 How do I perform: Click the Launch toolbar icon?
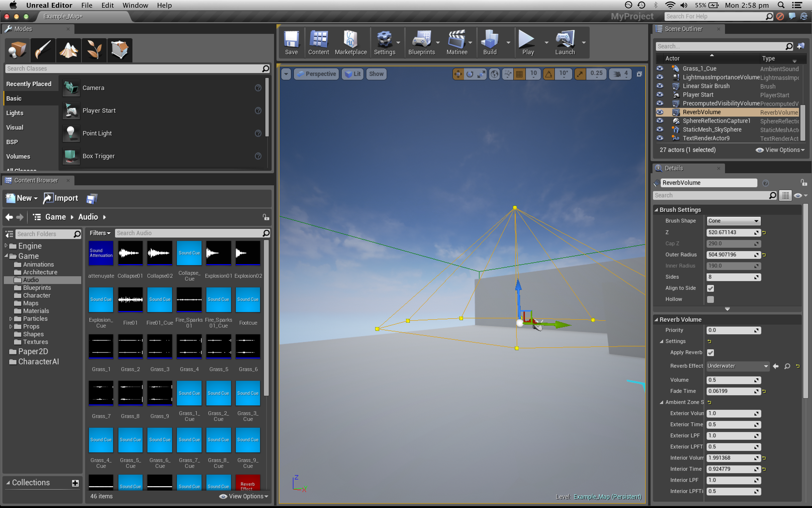click(565, 43)
